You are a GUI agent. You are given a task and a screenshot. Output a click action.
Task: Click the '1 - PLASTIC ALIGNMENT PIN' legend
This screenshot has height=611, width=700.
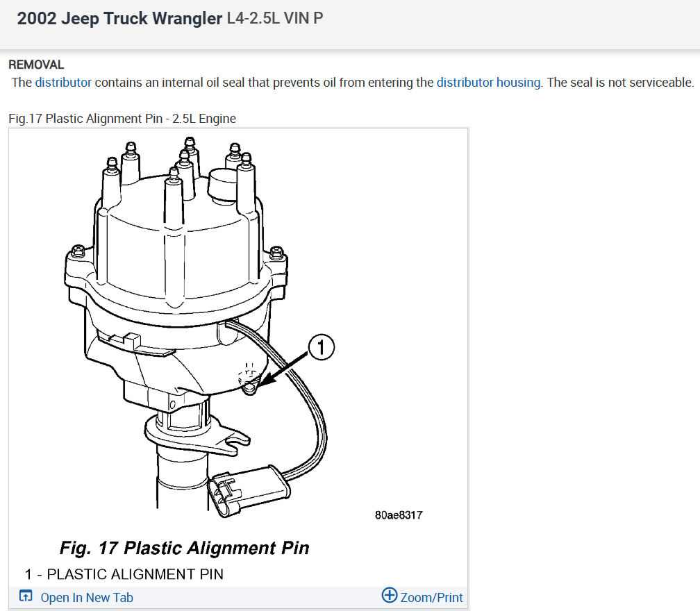(124, 574)
